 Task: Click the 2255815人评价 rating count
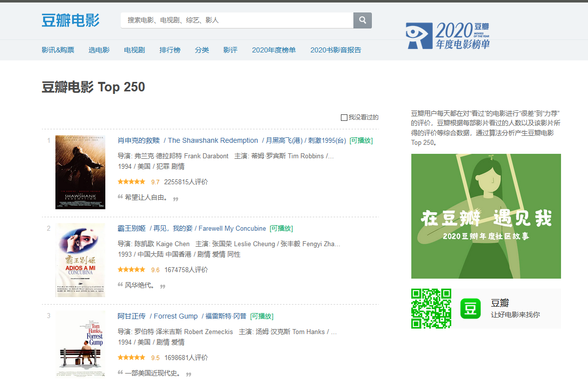click(186, 182)
